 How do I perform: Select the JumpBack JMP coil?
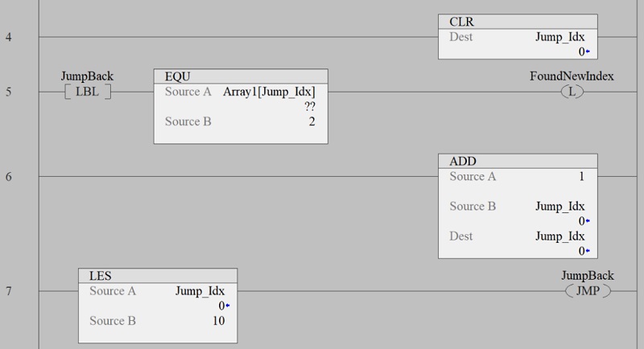pos(588,291)
